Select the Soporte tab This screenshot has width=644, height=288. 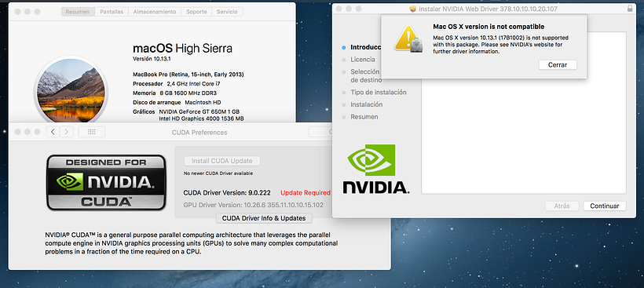[x=196, y=12]
